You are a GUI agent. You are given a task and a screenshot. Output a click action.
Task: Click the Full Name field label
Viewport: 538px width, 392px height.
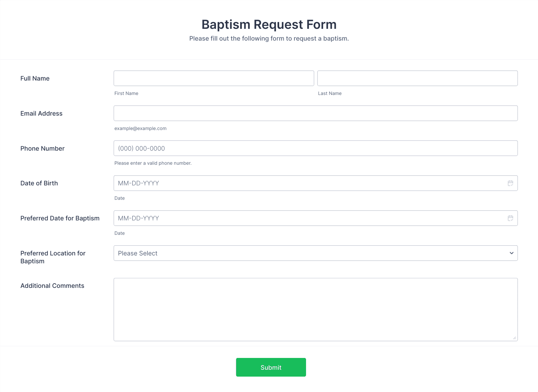[35, 78]
